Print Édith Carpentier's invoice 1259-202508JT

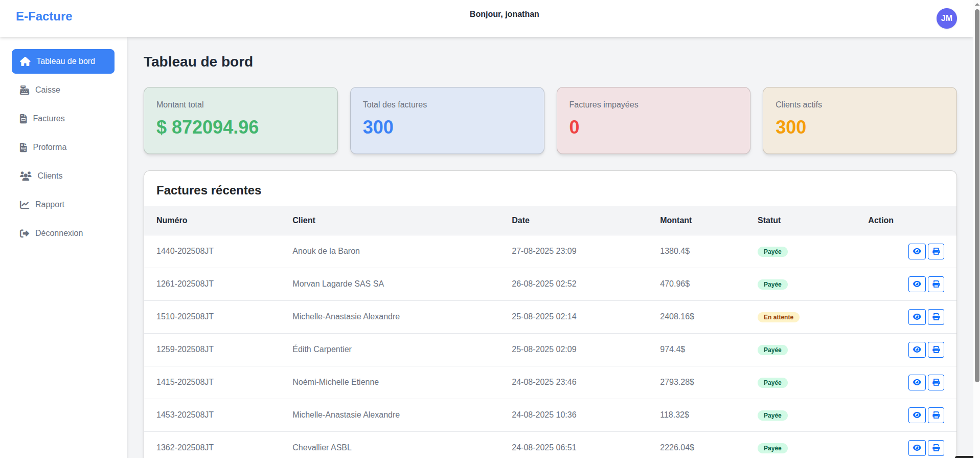[x=936, y=350]
